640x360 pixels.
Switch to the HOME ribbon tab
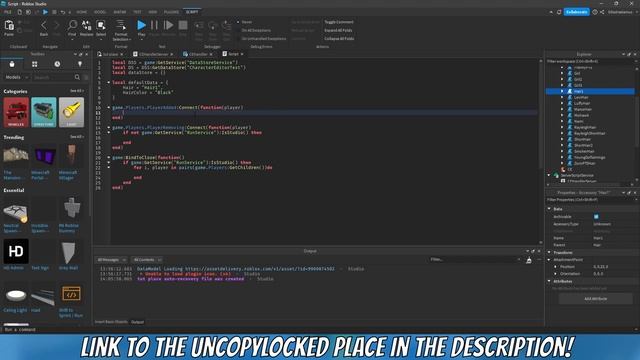point(82,12)
